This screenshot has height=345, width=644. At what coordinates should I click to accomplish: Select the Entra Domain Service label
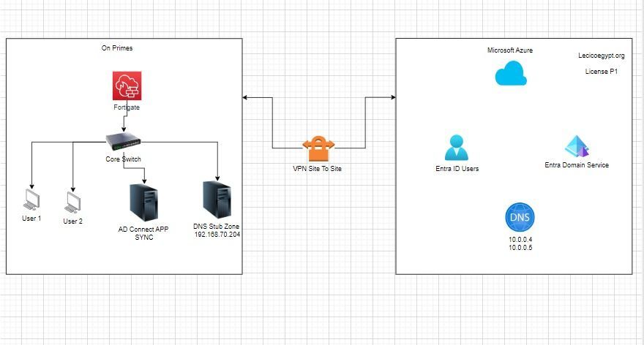[577, 165]
